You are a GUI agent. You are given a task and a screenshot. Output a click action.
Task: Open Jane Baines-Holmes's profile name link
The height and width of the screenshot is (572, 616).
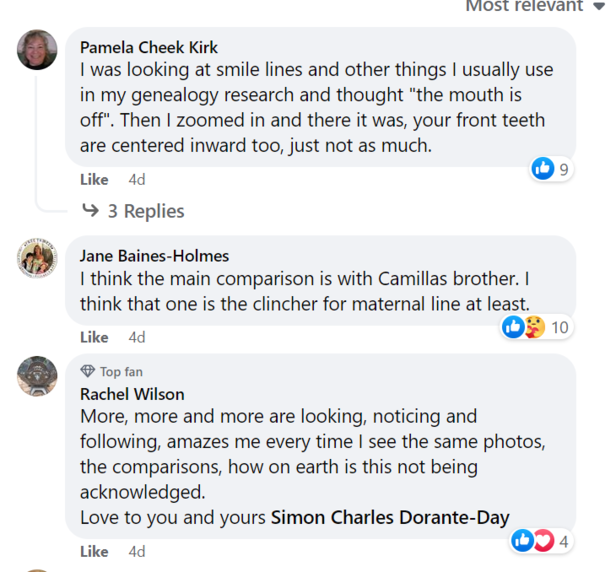[154, 256]
